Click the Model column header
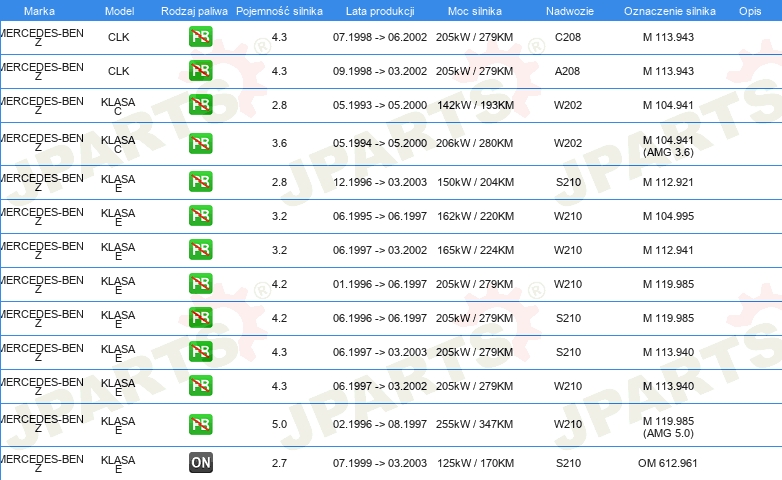 [119, 11]
